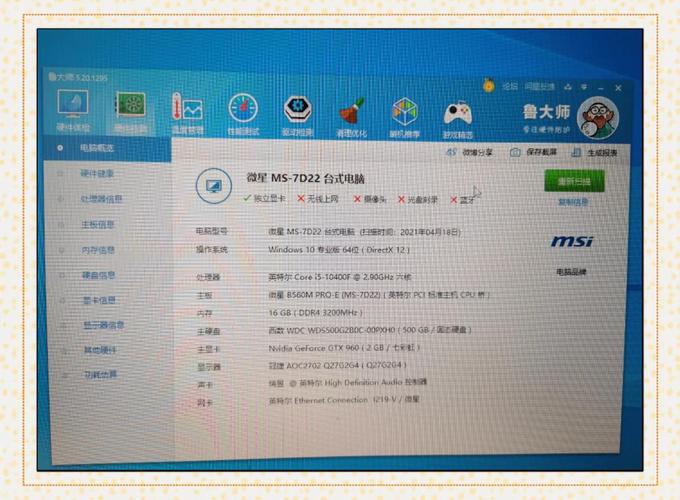
Task: Click the 生成报表 text label
Action: click(602, 153)
